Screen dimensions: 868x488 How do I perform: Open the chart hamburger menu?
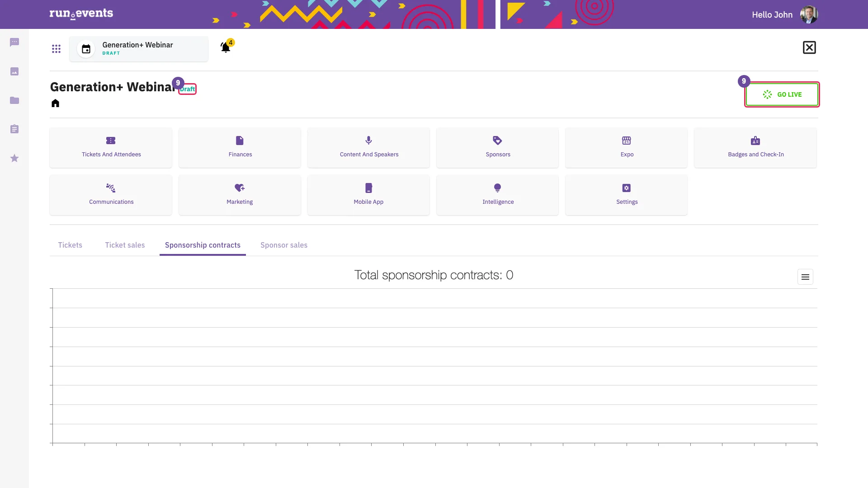(805, 277)
